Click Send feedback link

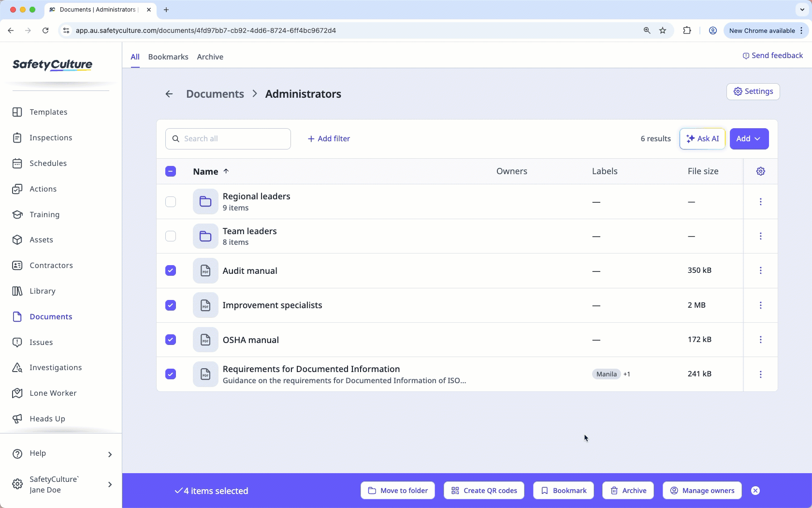(x=772, y=56)
